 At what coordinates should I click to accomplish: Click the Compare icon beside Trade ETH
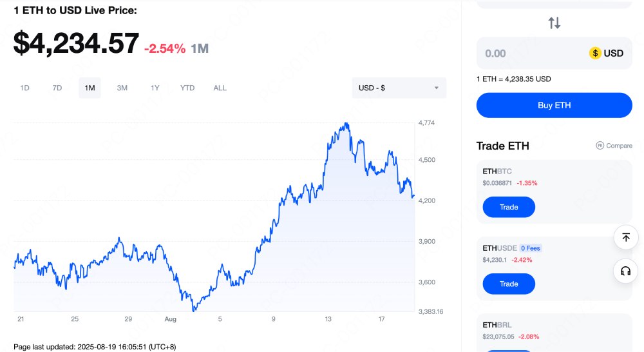600,146
